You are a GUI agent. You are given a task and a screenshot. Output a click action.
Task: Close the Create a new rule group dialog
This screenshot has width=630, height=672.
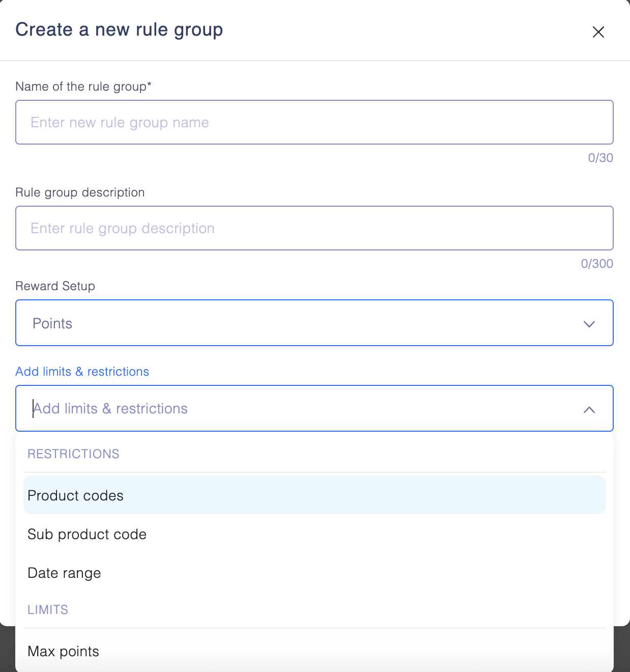coord(598,32)
